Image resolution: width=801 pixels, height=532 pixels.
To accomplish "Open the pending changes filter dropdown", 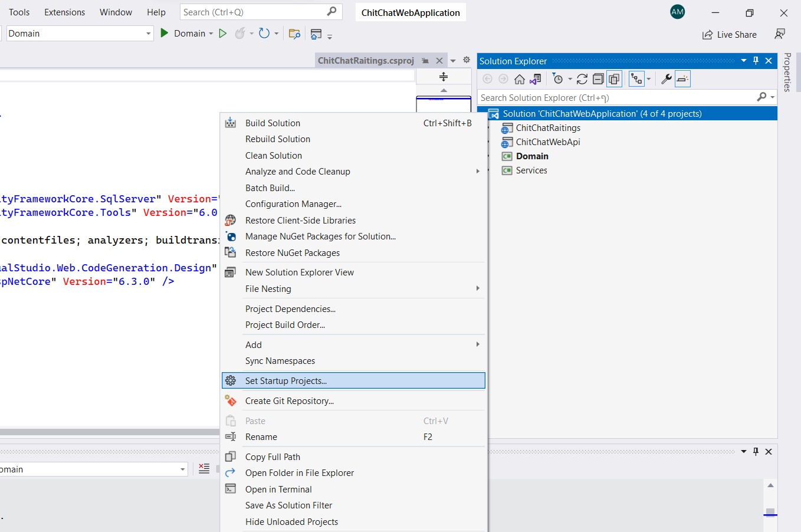I will coord(569,78).
